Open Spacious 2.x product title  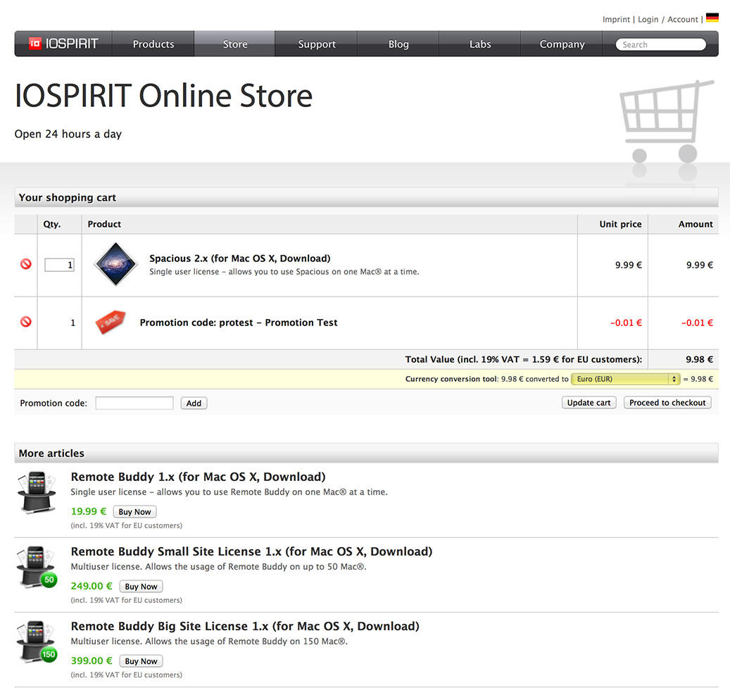pyautogui.click(x=240, y=258)
